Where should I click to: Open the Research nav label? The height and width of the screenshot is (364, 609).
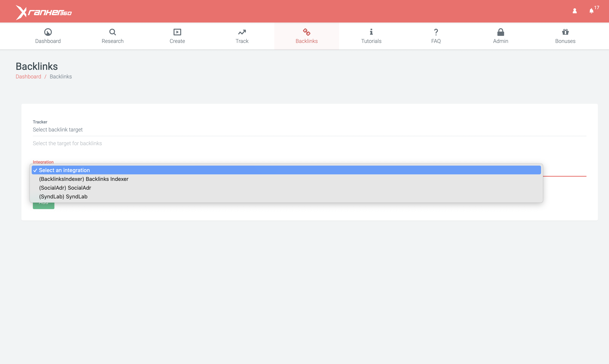point(113,41)
